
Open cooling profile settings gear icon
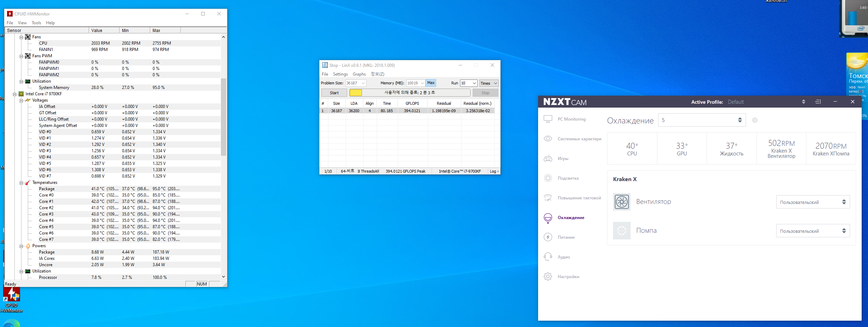755,120
